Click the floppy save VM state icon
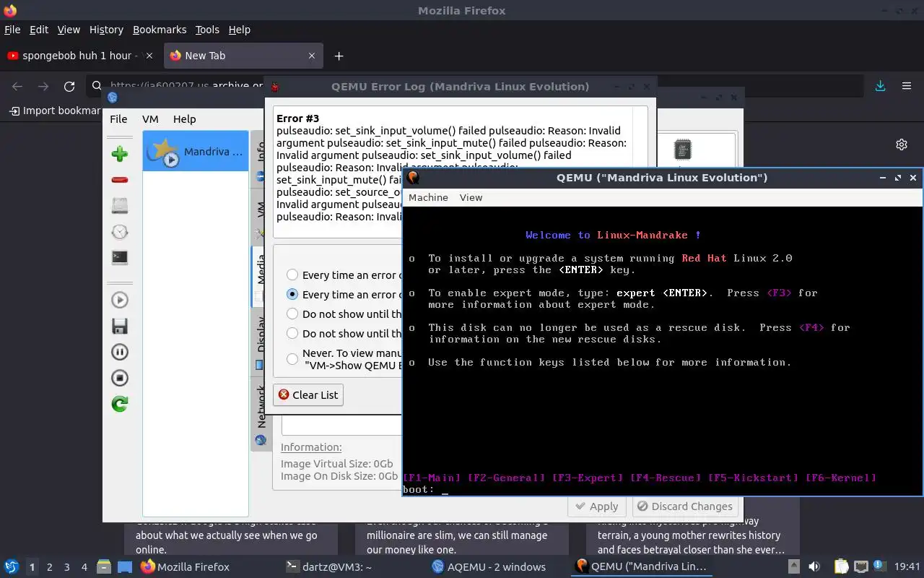This screenshot has height=578, width=924. point(120,326)
